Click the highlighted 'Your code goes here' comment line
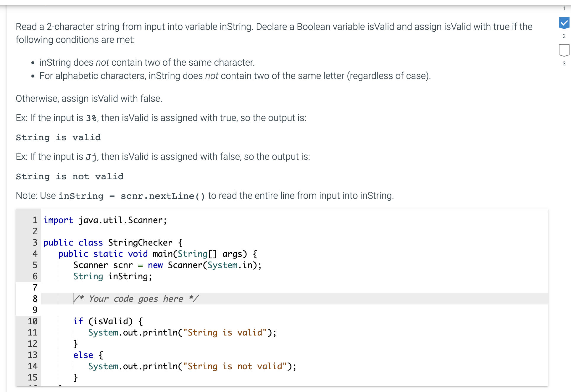 [136, 299]
